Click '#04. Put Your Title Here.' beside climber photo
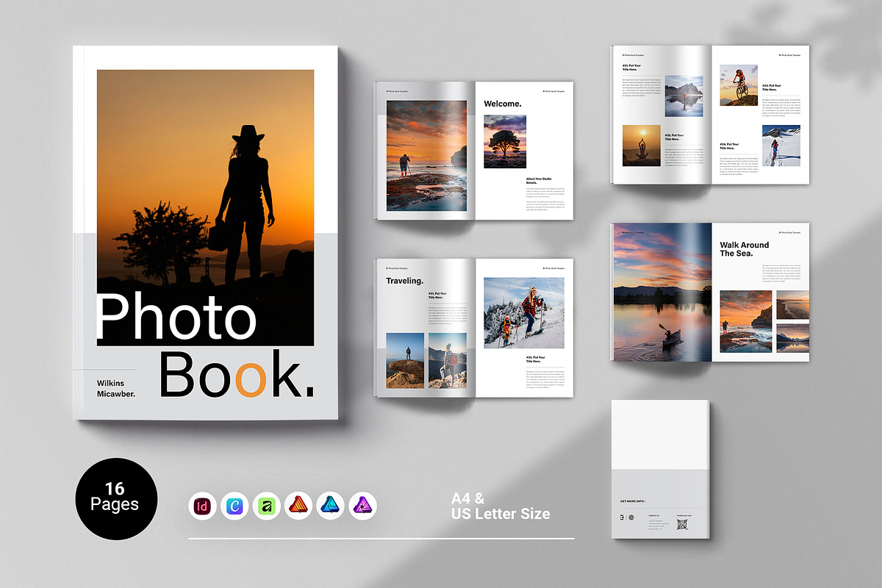 click(x=730, y=146)
